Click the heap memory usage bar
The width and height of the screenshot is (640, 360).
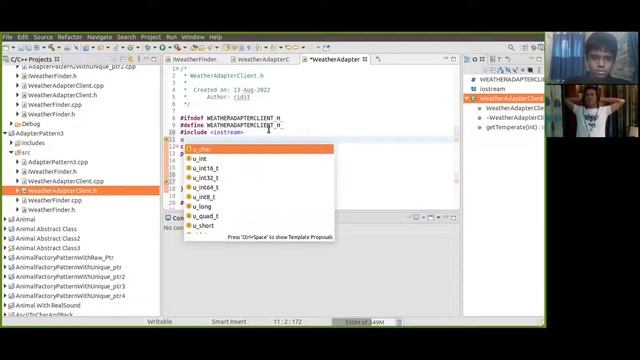[x=363, y=322]
